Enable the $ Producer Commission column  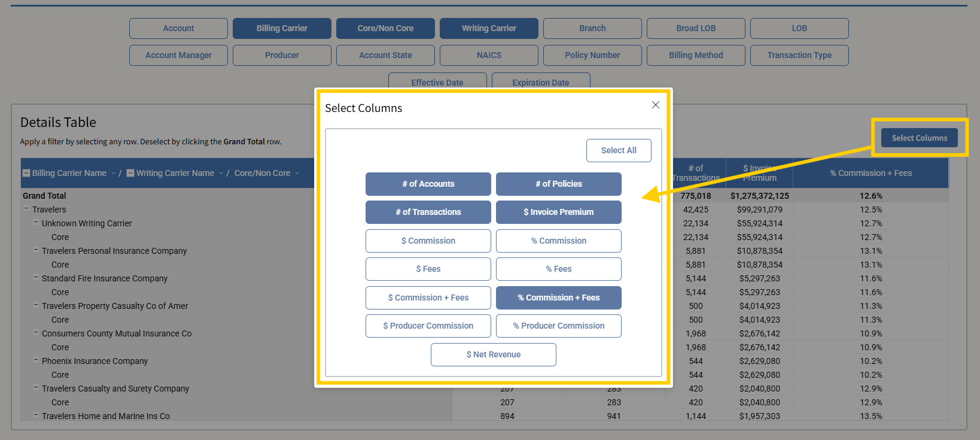[428, 326]
